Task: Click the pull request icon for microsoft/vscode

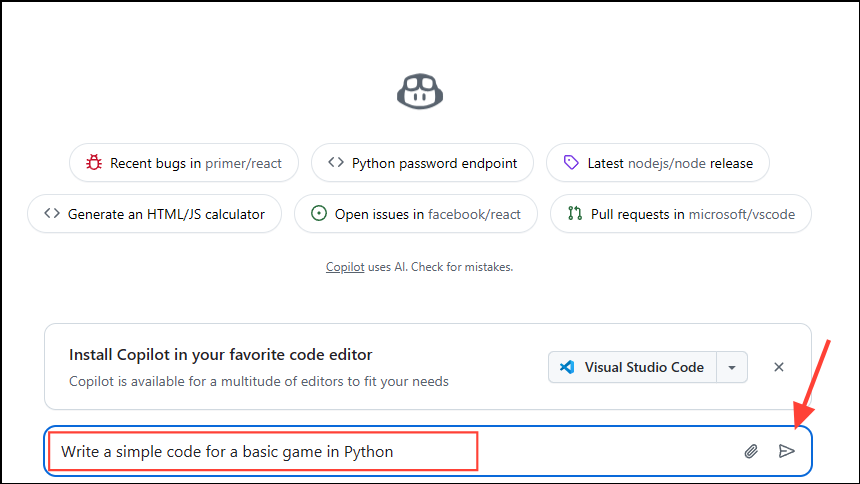Action: [x=575, y=214]
